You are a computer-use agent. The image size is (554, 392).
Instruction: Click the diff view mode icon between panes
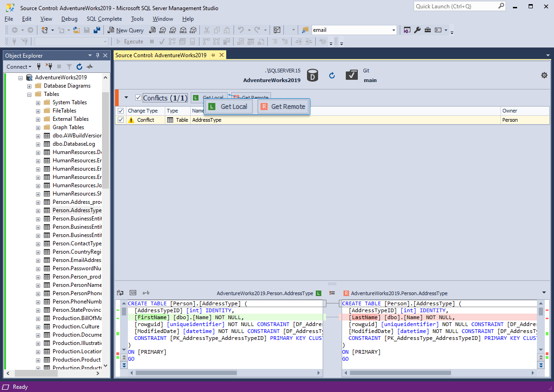point(332,293)
